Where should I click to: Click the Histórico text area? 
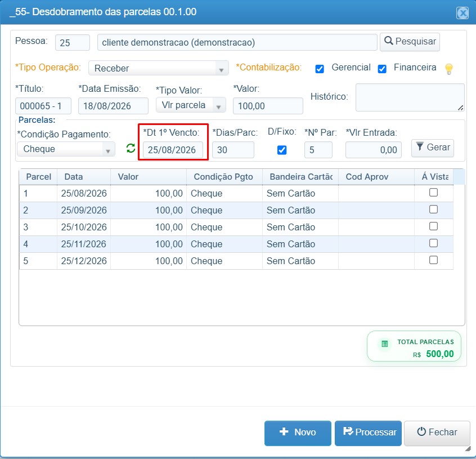pyautogui.click(x=410, y=97)
